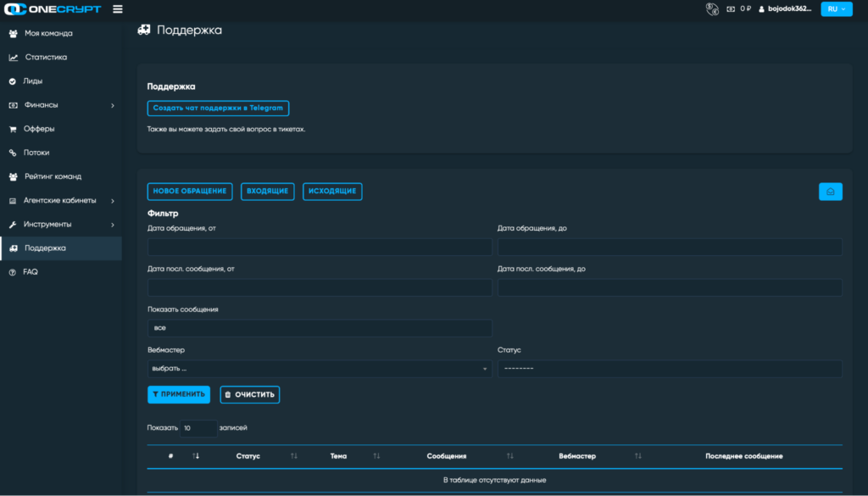This screenshot has width=868, height=496.
Task: Click the Рейтинг команд group icon
Action: click(13, 176)
